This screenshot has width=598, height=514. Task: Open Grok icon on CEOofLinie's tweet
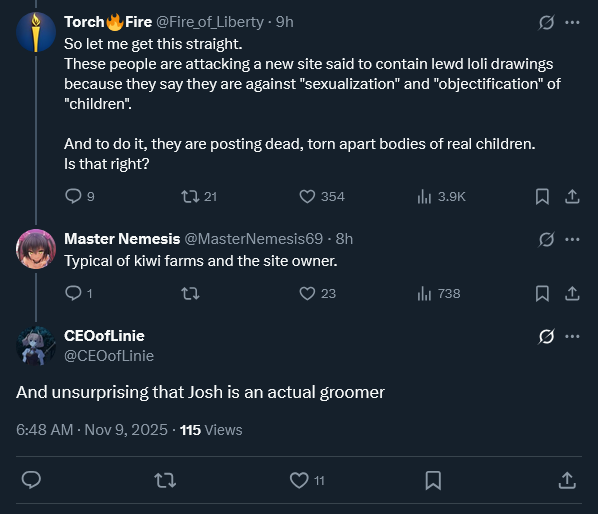546,336
